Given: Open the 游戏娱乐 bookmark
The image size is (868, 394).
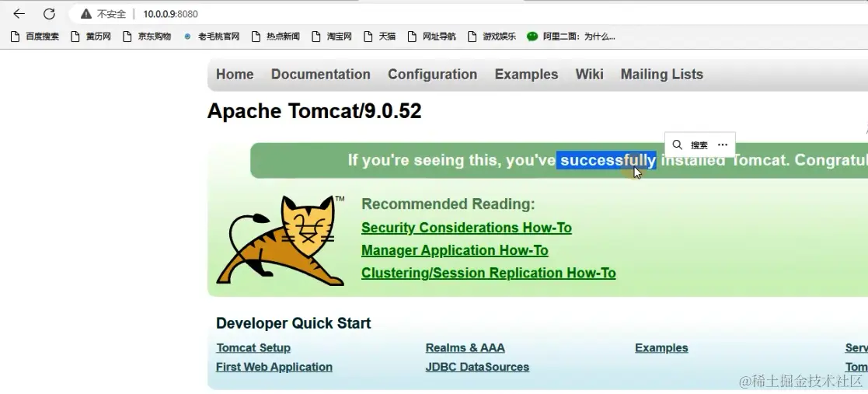Looking at the screenshot, I should click(x=492, y=37).
